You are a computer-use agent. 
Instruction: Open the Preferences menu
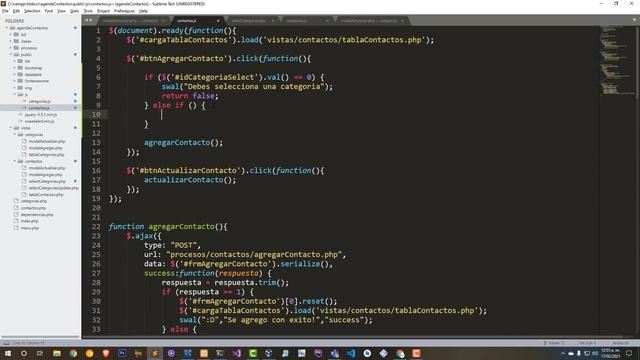click(124, 11)
